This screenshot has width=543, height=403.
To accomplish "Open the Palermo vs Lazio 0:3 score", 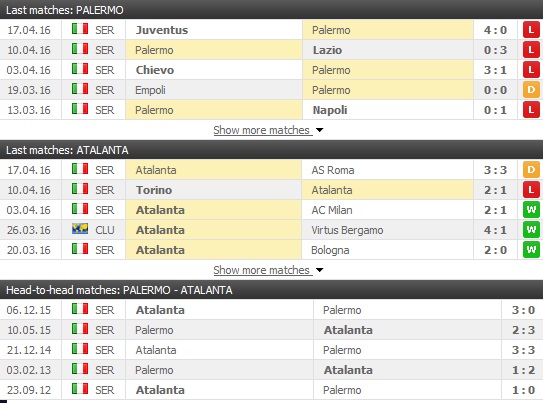I will pos(495,50).
